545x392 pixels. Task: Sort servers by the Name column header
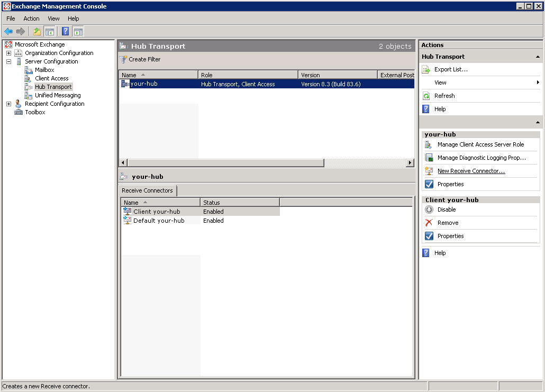pos(159,75)
